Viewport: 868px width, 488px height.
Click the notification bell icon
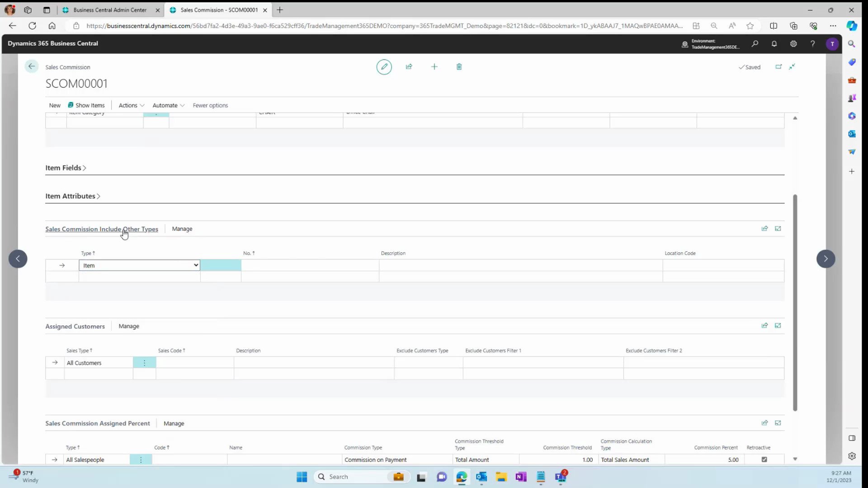pos(774,44)
